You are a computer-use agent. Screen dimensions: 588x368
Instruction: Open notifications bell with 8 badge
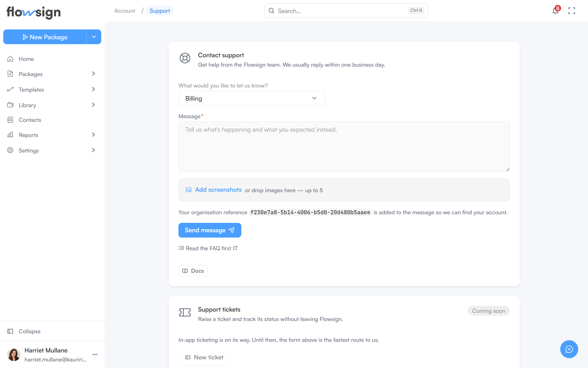point(556,11)
